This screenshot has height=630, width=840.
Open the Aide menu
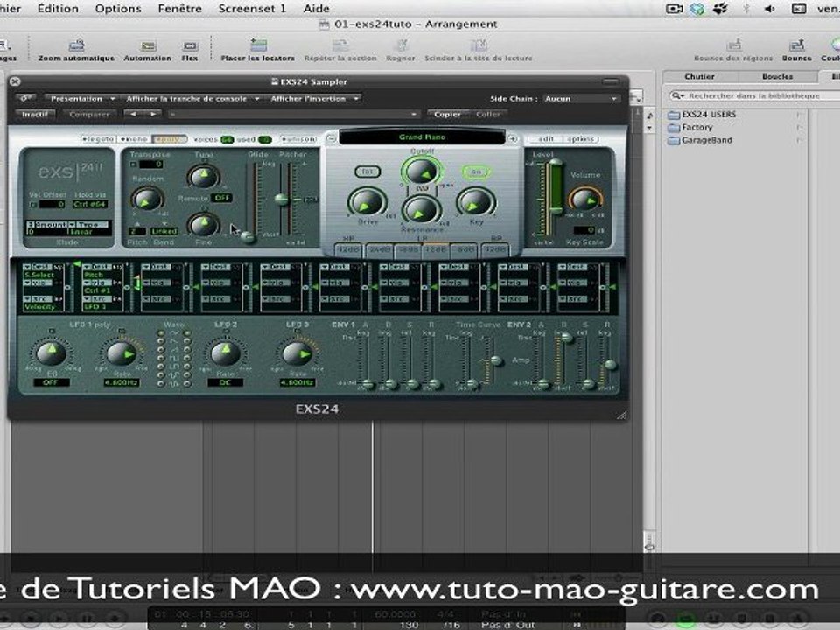316,9
